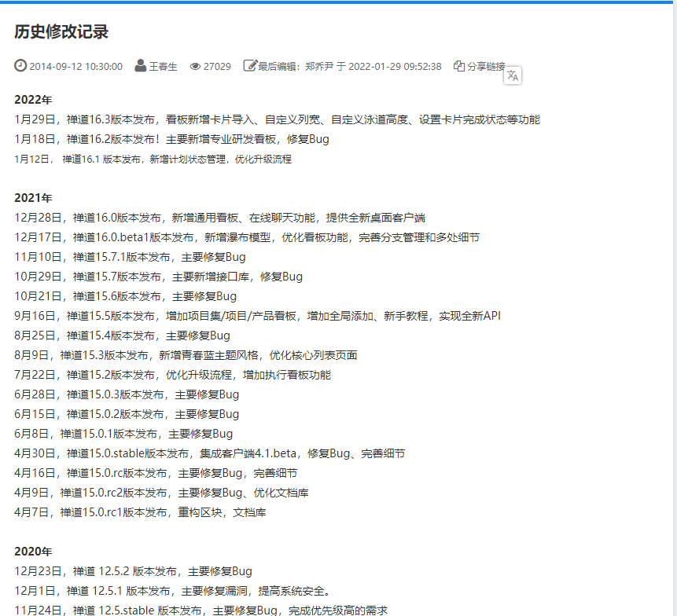Select the 禅道16.2版本发布 entry dated 1月18日
677x616 pixels.
tap(172, 139)
